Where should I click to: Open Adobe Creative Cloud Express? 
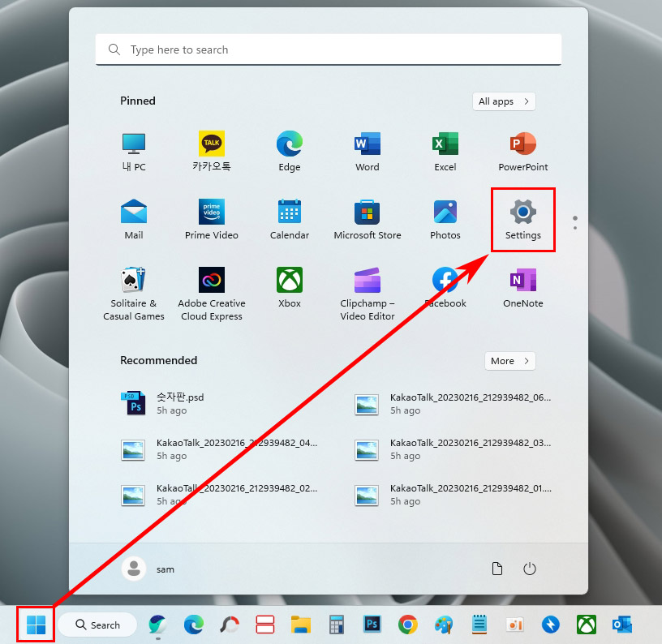point(212,294)
